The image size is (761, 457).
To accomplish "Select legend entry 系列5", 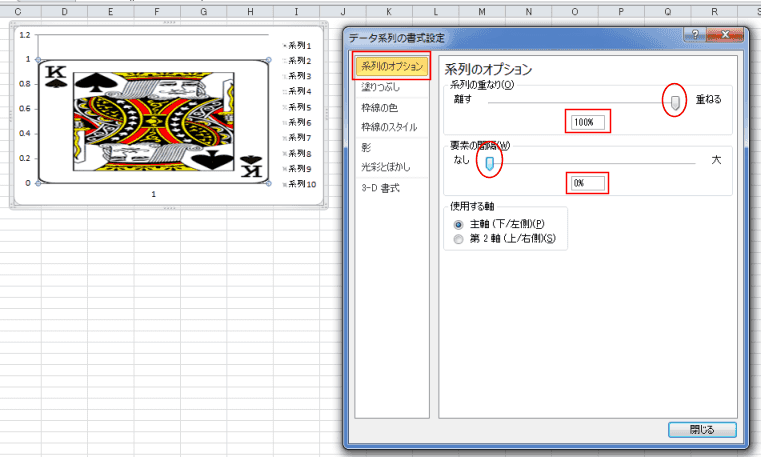I will [x=297, y=107].
